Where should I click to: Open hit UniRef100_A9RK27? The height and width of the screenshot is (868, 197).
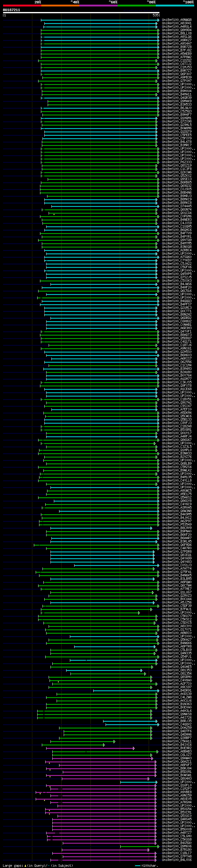(176, 40)
